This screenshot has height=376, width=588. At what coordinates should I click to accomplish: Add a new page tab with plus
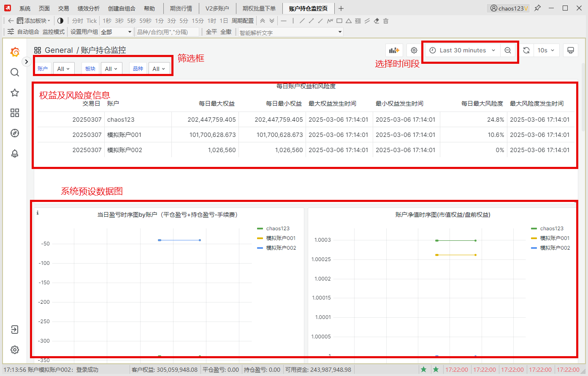341,8
